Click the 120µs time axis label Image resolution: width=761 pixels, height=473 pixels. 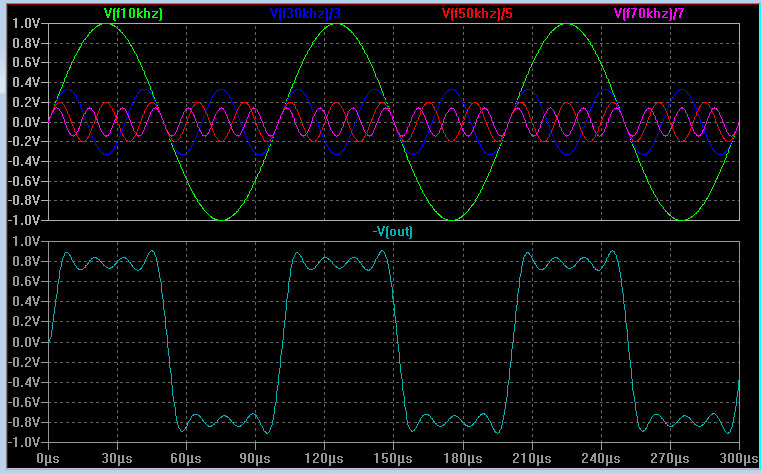(324, 458)
